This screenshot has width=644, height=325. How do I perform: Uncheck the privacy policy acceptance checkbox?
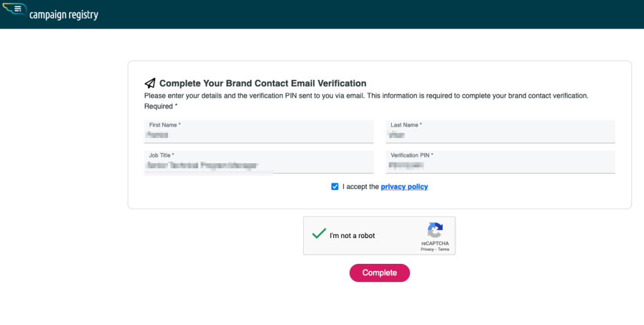(335, 186)
